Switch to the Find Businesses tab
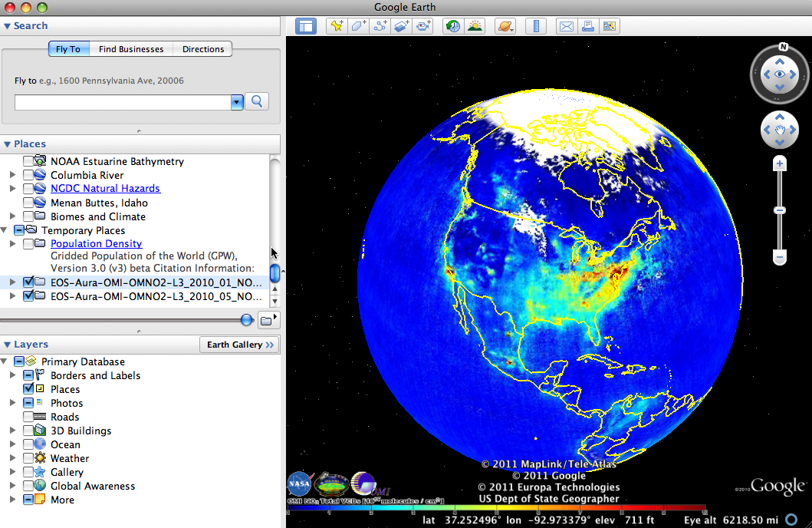Image resolution: width=812 pixels, height=528 pixels. click(x=131, y=49)
